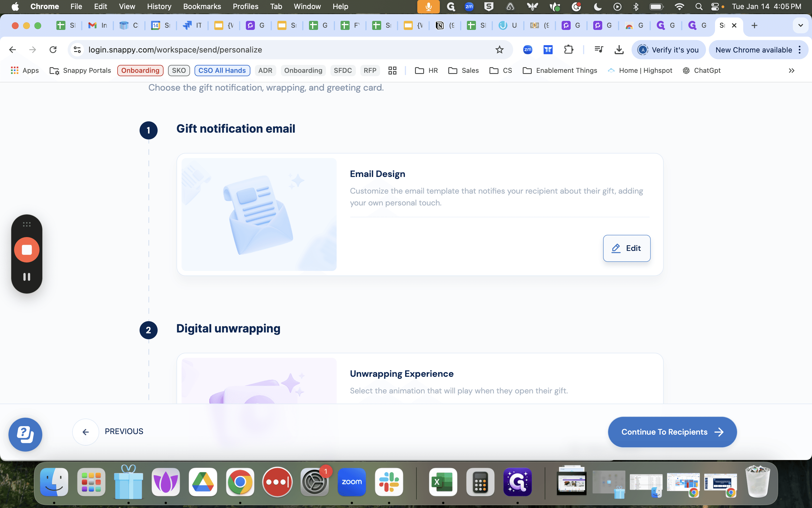
Task: Open Trash in the Dock
Action: coord(757,482)
